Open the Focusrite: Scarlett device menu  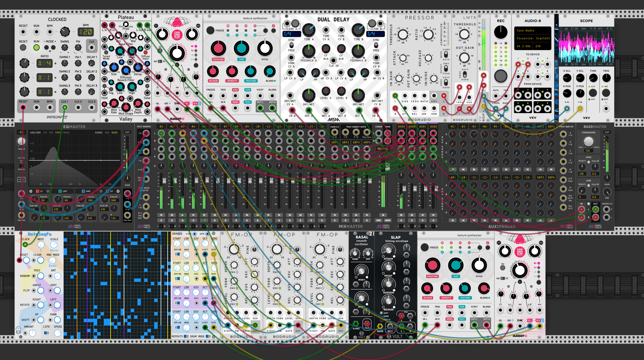533,38
